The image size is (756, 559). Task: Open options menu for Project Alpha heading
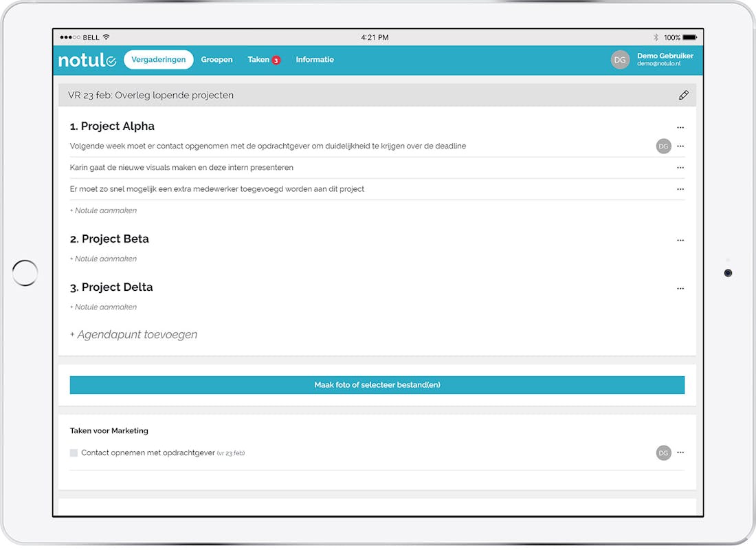pyautogui.click(x=680, y=127)
